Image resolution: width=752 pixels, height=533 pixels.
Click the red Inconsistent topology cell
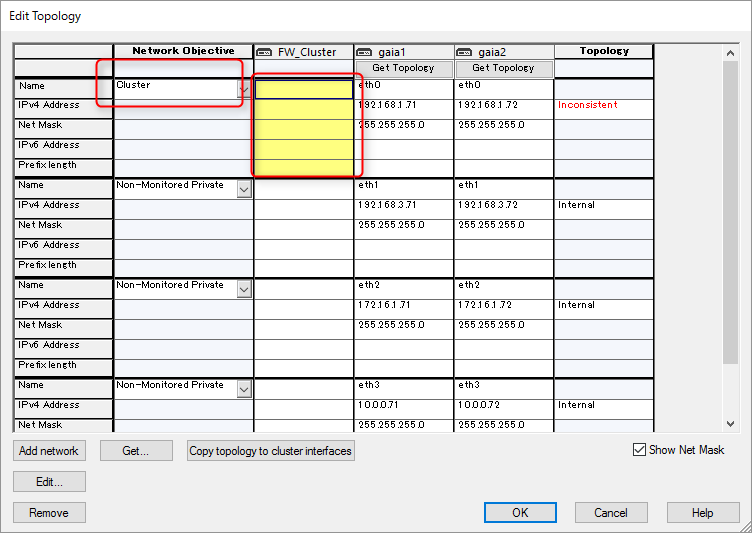pyautogui.click(x=604, y=109)
